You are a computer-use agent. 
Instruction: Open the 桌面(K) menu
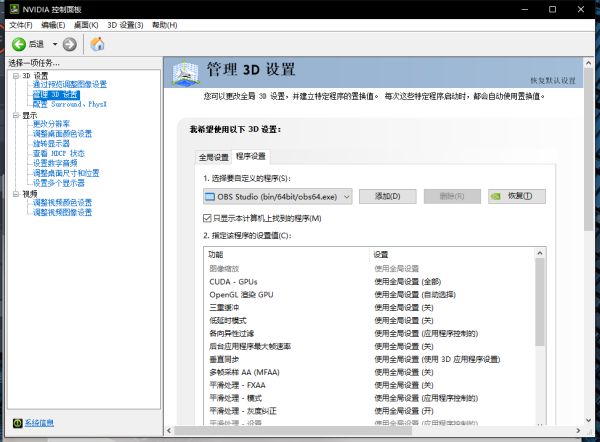pos(86,25)
